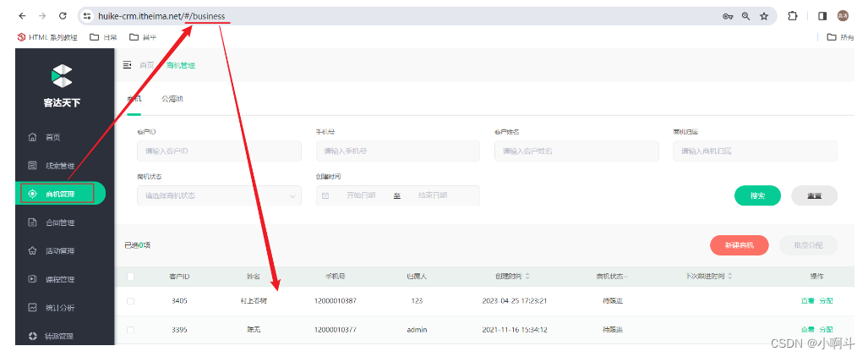This screenshot has width=868, height=357.
Task: Click the 批量分配 button
Action: [808, 245]
